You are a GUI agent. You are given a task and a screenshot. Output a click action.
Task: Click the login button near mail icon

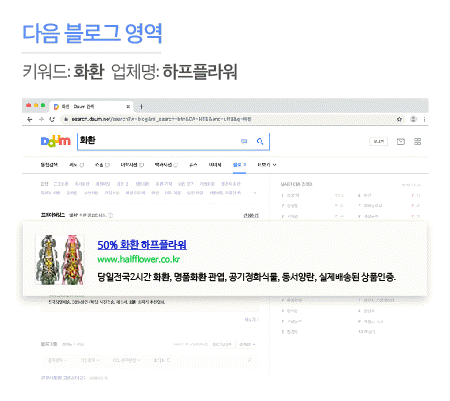pyautogui.click(x=379, y=141)
